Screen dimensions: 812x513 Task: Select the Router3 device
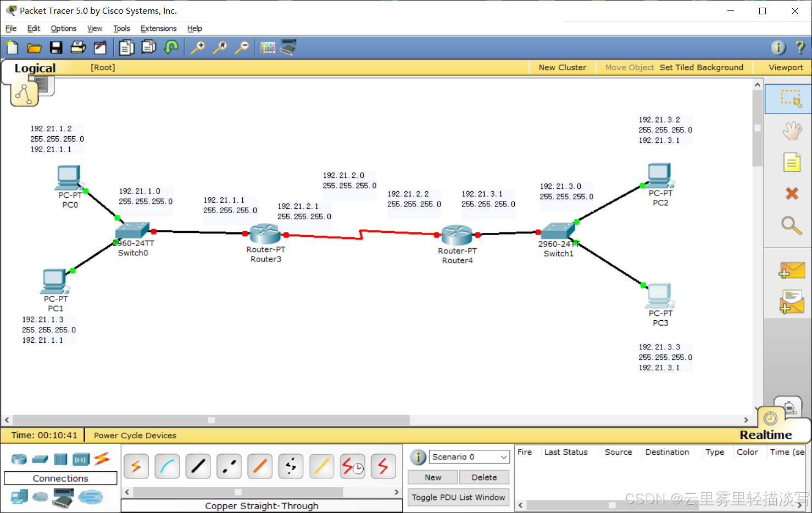265,234
